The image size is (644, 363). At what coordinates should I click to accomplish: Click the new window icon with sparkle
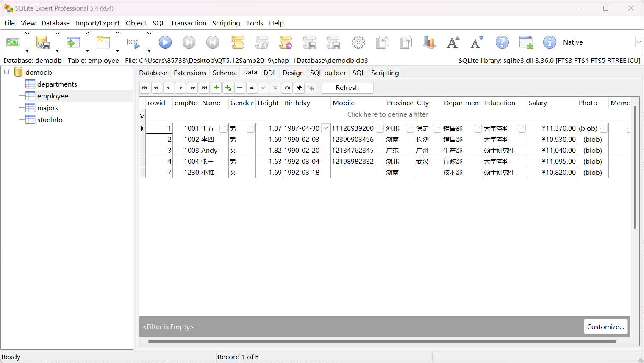point(103,42)
